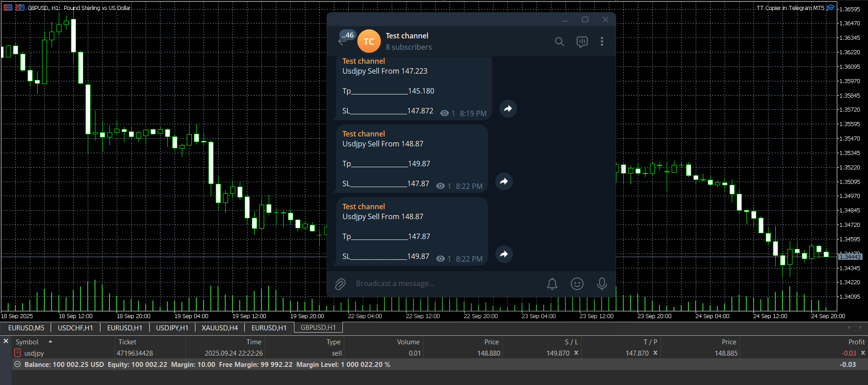Image resolution: width=868 pixels, height=385 pixels.
Task: Switch to the XAUUSD,H4 chart tab
Action: pyautogui.click(x=219, y=328)
